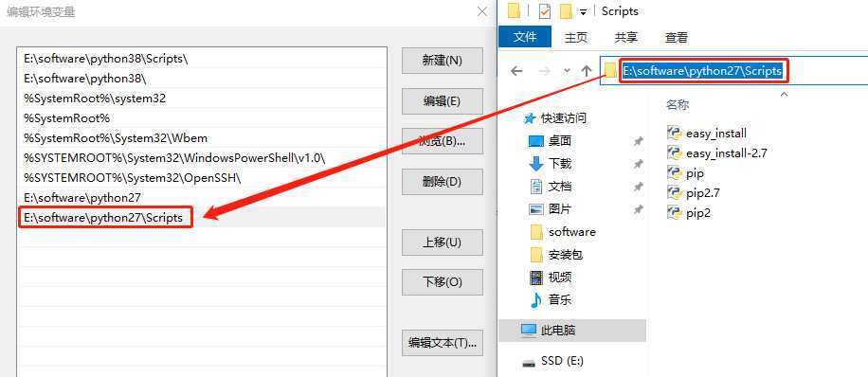Go up one folder level in Explorer

point(587,71)
